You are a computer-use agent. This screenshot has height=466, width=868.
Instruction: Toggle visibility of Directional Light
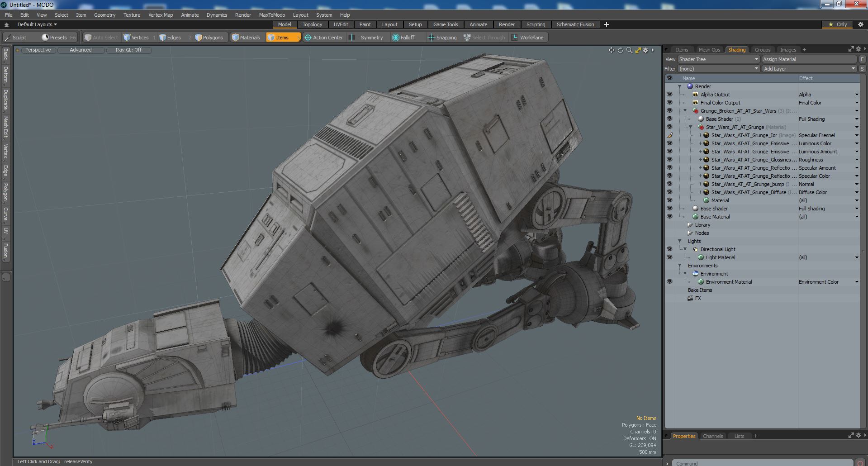tap(669, 249)
